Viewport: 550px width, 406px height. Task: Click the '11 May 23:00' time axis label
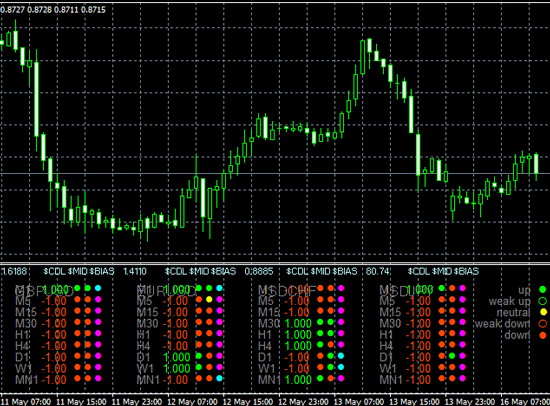click(x=137, y=401)
